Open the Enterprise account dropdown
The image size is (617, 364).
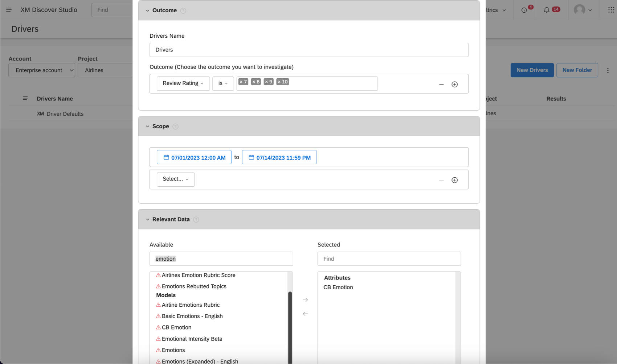[x=41, y=70]
